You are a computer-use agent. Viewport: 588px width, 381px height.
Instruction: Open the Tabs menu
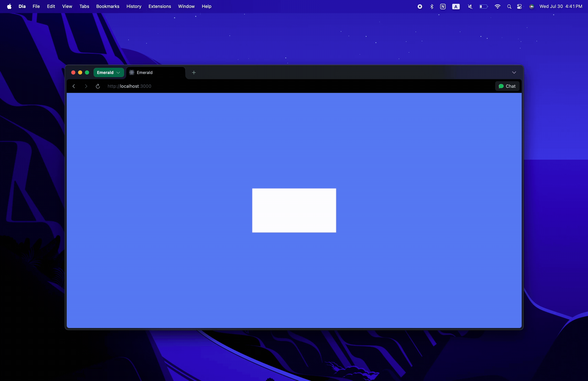[x=84, y=6]
